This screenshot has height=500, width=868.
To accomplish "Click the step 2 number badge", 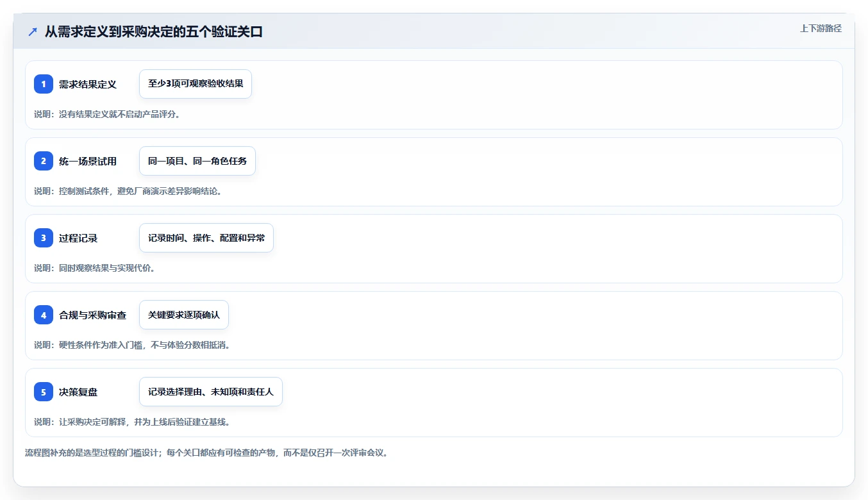I will [44, 161].
